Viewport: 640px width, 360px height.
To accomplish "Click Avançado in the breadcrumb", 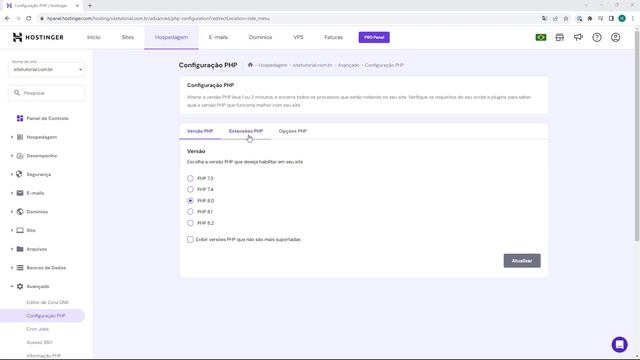I will point(349,65).
